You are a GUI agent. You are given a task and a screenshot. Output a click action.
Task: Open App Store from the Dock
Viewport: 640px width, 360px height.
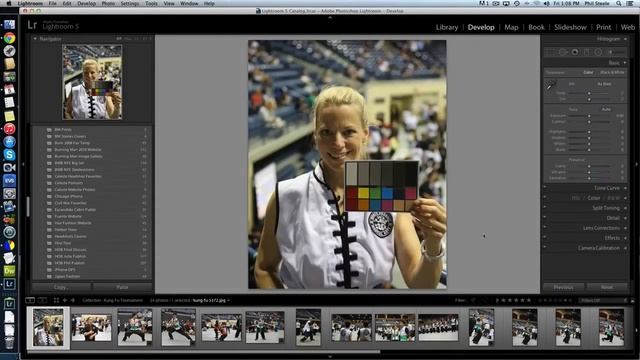tap(9, 142)
